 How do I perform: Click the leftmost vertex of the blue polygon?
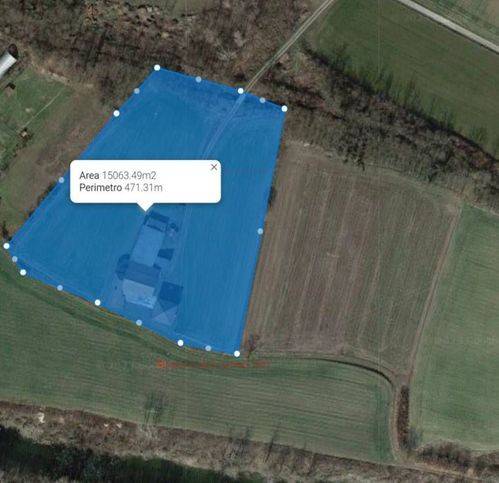6,246
